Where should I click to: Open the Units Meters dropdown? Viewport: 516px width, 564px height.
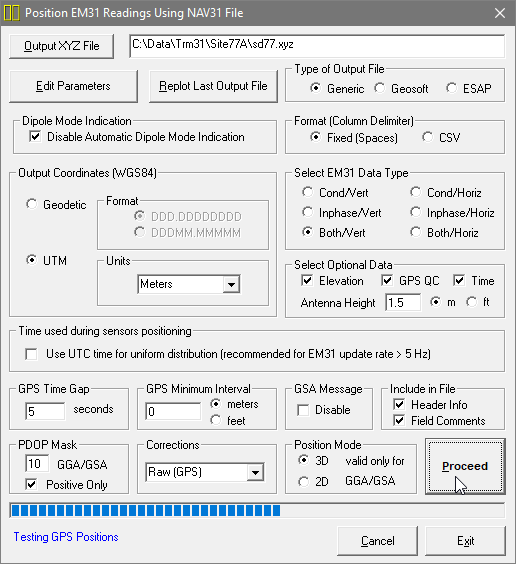click(231, 285)
